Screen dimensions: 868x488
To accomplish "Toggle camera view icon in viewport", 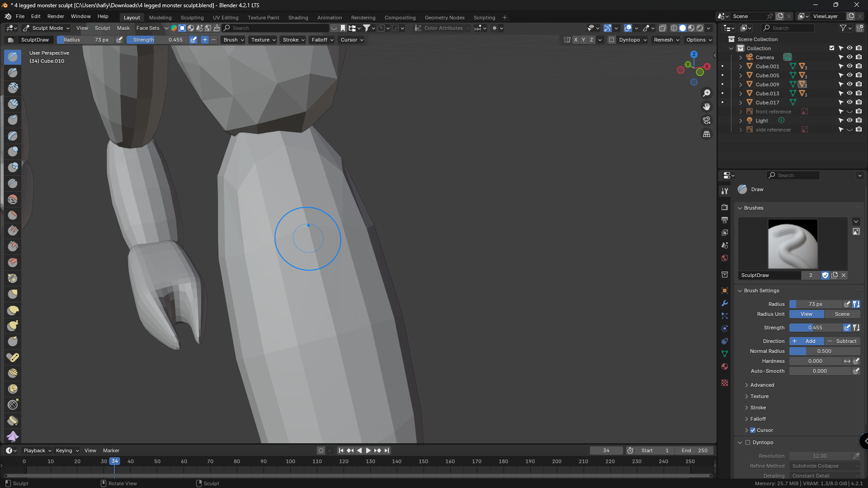I will [706, 120].
